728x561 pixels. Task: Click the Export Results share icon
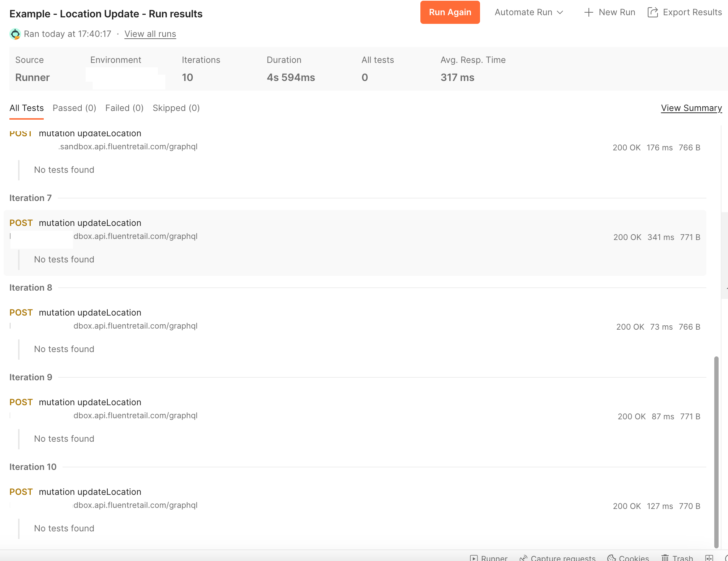(653, 12)
